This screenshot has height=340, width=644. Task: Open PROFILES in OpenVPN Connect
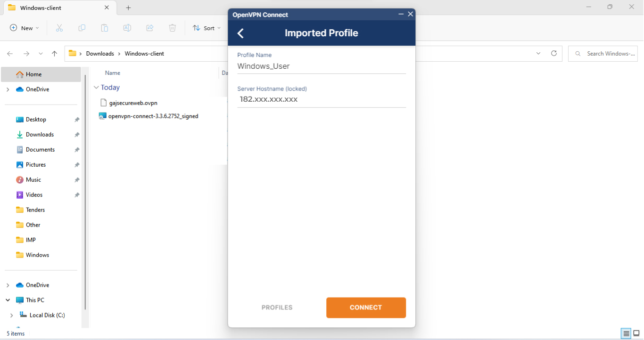click(277, 308)
